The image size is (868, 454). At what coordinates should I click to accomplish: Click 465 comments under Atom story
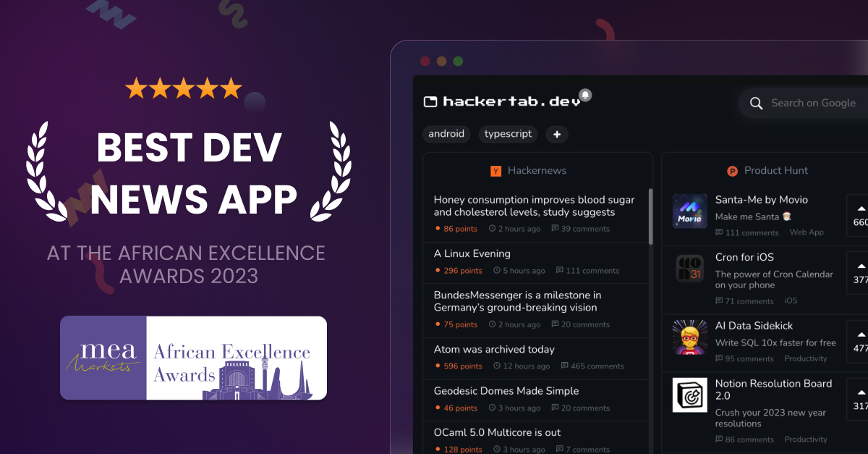pos(592,366)
